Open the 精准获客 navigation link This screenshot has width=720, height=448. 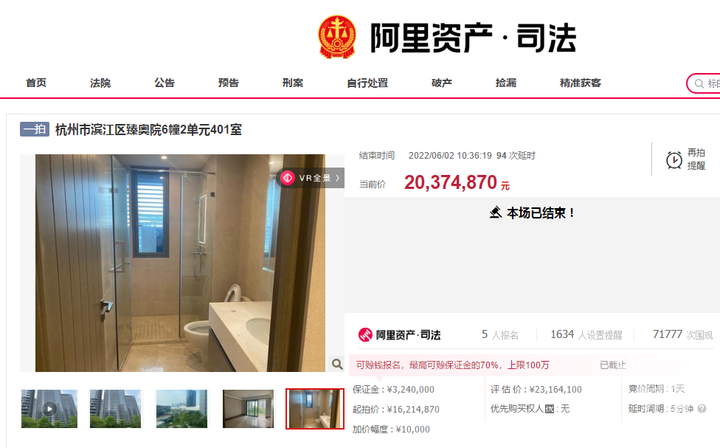(580, 83)
